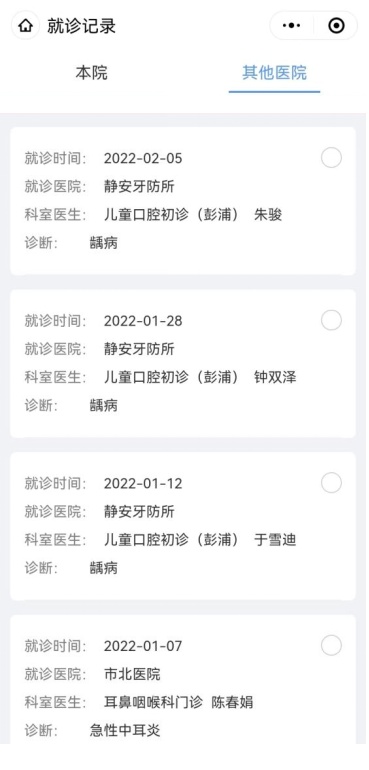Select the 2022-01-07 record radio button

click(x=331, y=646)
